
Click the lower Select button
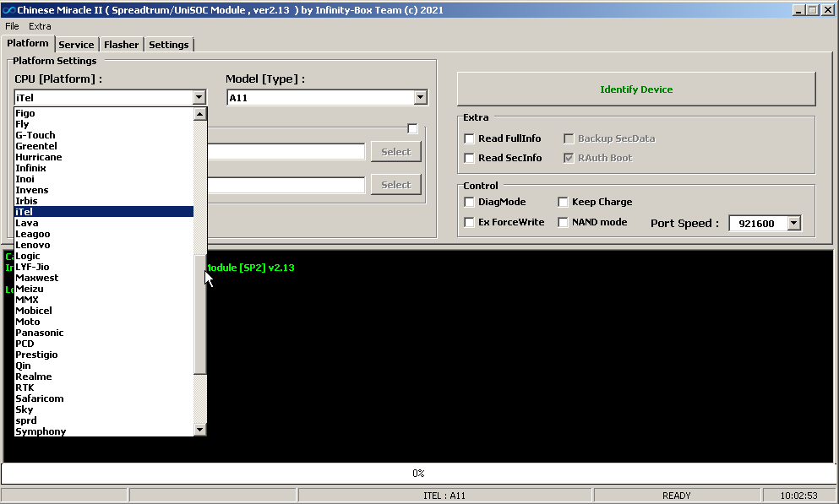point(396,185)
